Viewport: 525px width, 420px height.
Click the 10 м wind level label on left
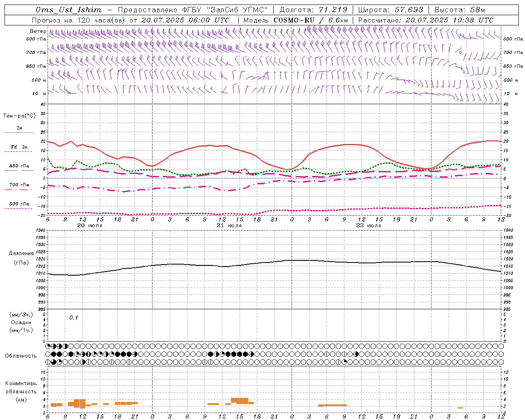click(x=39, y=94)
